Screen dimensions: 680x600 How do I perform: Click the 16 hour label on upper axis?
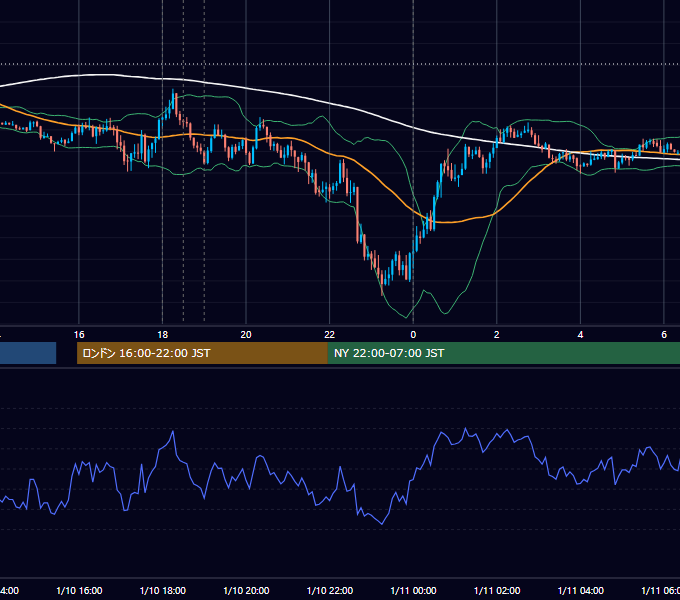(x=79, y=335)
